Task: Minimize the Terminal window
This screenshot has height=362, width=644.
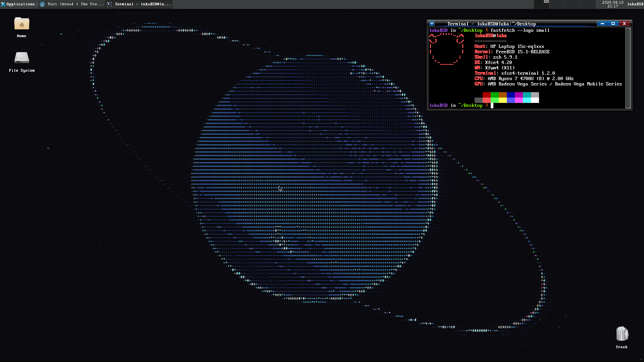Action: (602, 23)
